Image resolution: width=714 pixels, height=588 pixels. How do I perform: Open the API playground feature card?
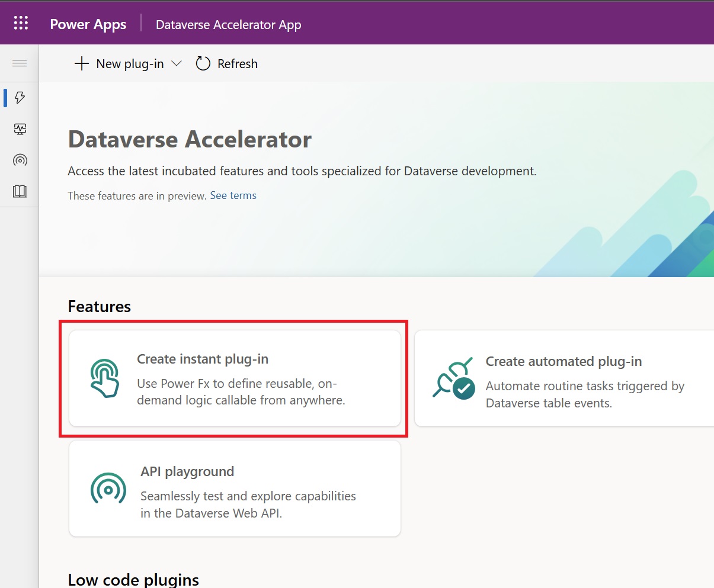click(235, 489)
